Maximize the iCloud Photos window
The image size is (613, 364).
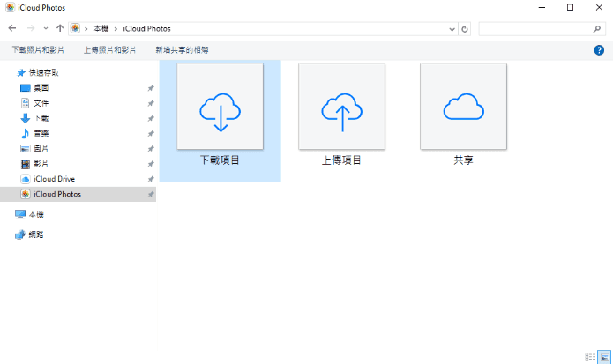pos(571,7)
